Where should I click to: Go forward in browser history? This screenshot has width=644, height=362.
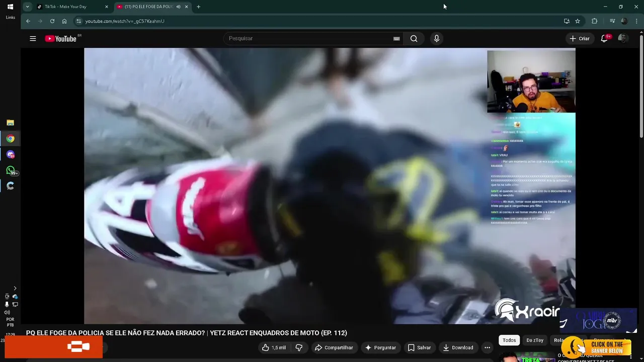pyautogui.click(x=40, y=21)
